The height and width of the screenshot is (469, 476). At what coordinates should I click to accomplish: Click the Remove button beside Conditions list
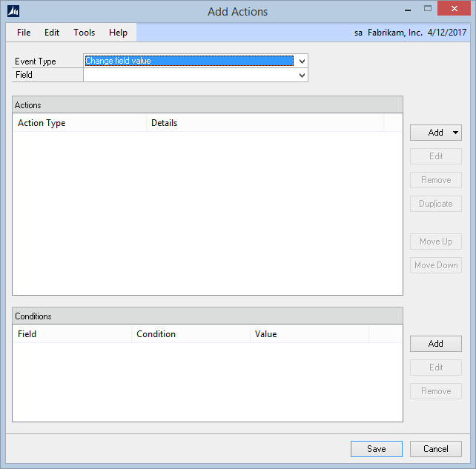[x=436, y=391]
